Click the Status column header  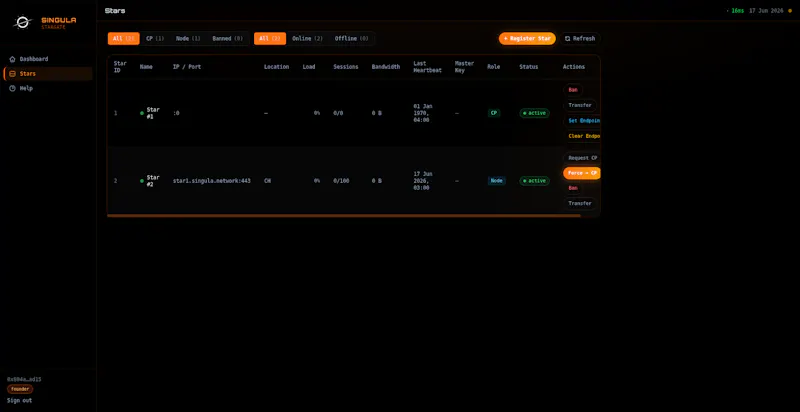click(x=529, y=67)
